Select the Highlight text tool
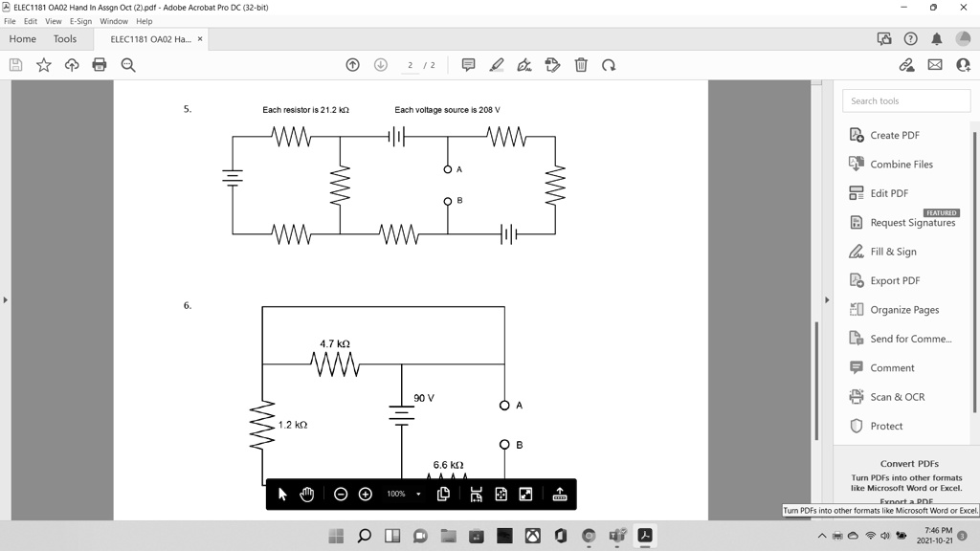Viewport: 980px width, 551px height. click(x=496, y=64)
